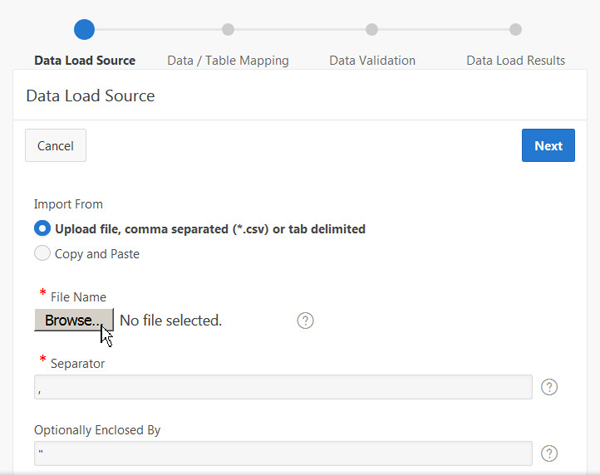The height and width of the screenshot is (475, 600).
Task: Jump to Data Load Results step
Action: [515, 60]
